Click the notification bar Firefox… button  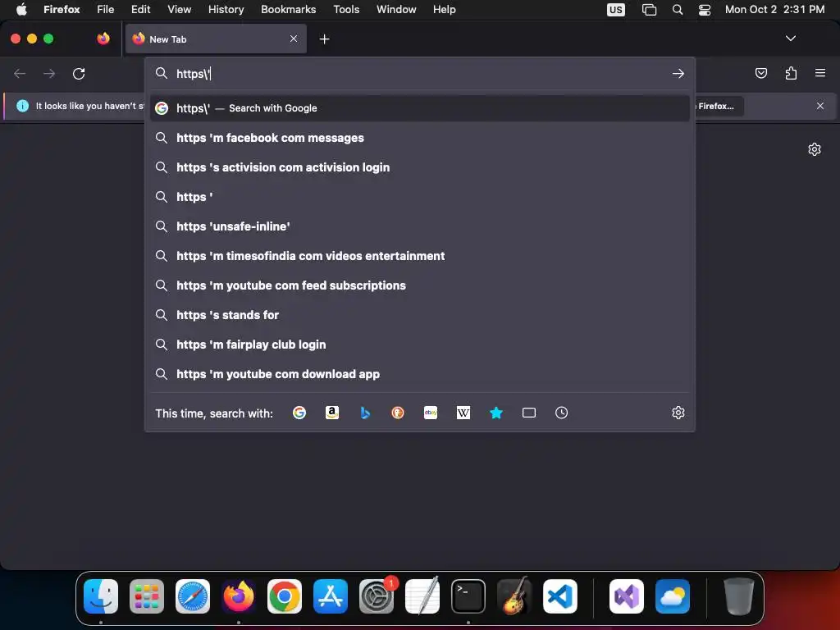[719, 106]
